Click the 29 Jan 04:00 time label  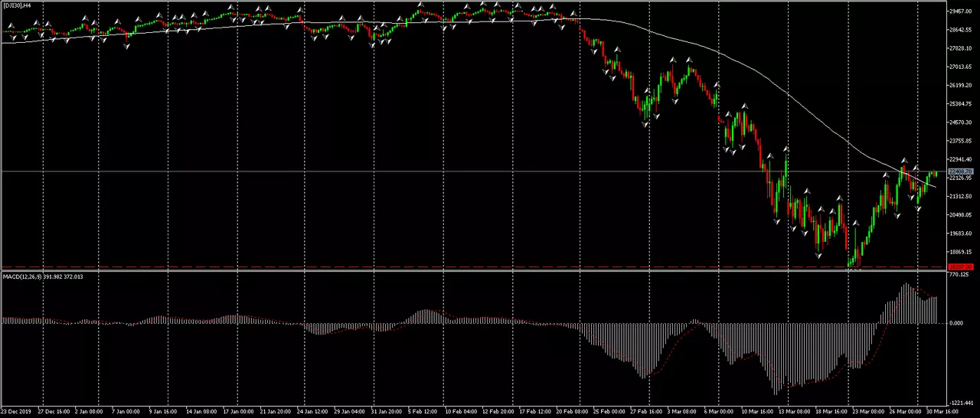[x=348, y=412]
